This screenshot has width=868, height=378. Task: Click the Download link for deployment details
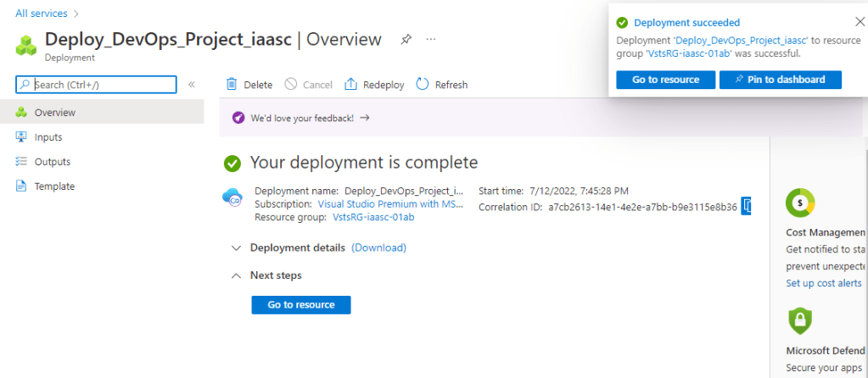tap(378, 248)
